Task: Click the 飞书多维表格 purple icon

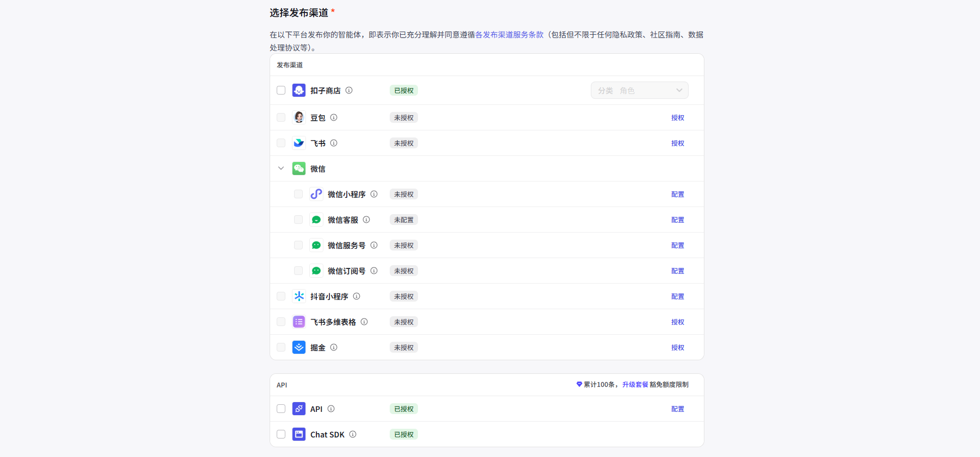Action: click(299, 322)
